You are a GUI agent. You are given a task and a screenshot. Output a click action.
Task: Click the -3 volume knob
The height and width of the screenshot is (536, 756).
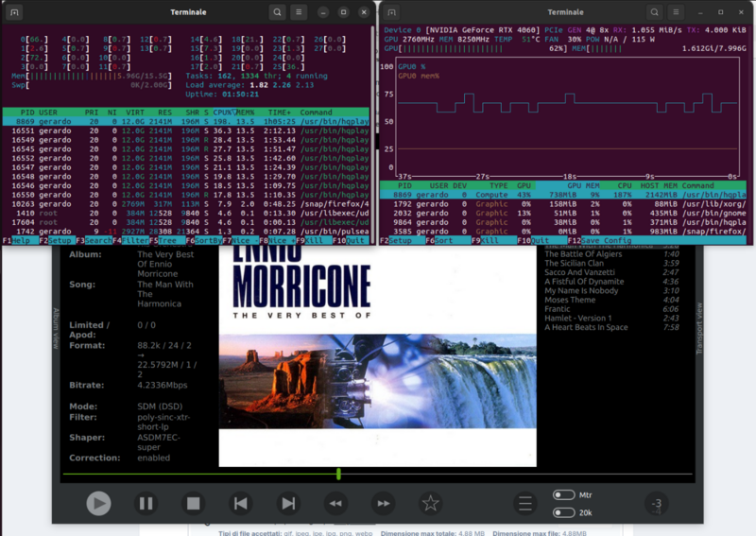click(x=656, y=504)
